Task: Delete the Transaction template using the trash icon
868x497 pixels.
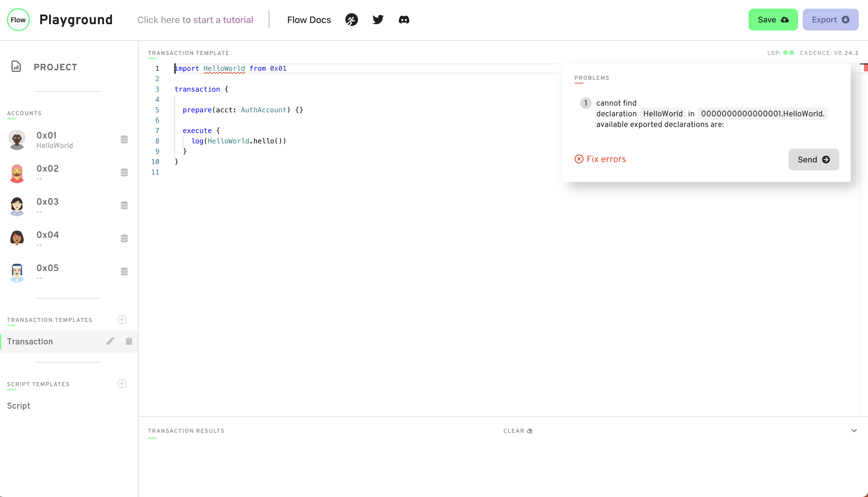Action: click(129, 341)
